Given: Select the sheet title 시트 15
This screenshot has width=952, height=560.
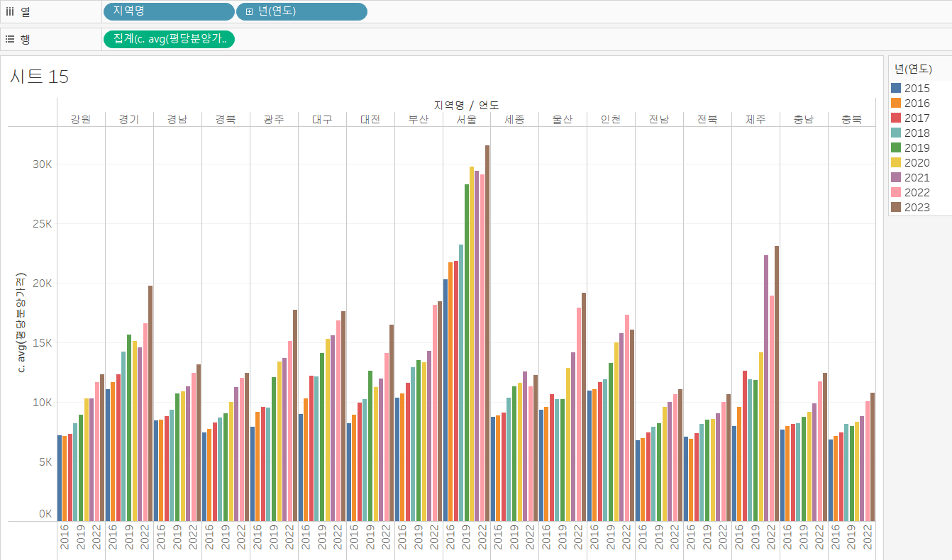Looking at the screenshot, I should pyautogui.click(x=39, y=77).
